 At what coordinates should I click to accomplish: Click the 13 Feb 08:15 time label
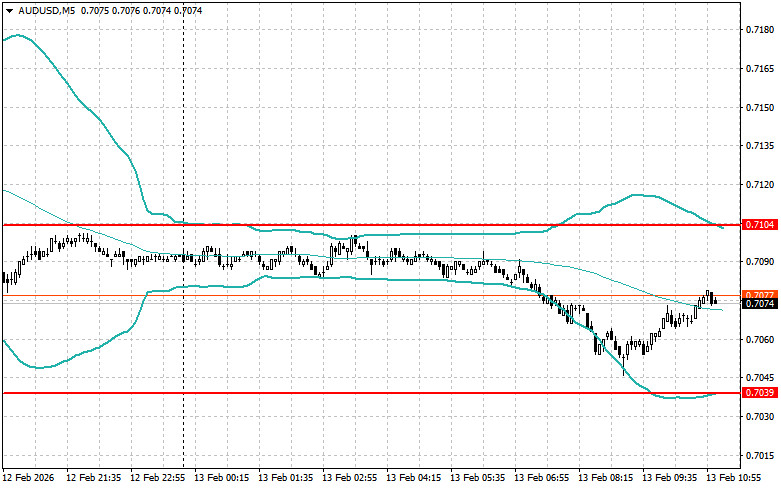pos(606,478)
